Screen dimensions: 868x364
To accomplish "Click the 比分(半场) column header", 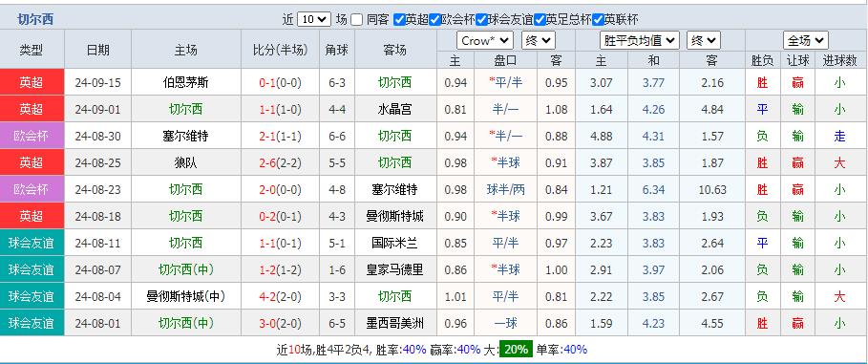I will (280, 50).
